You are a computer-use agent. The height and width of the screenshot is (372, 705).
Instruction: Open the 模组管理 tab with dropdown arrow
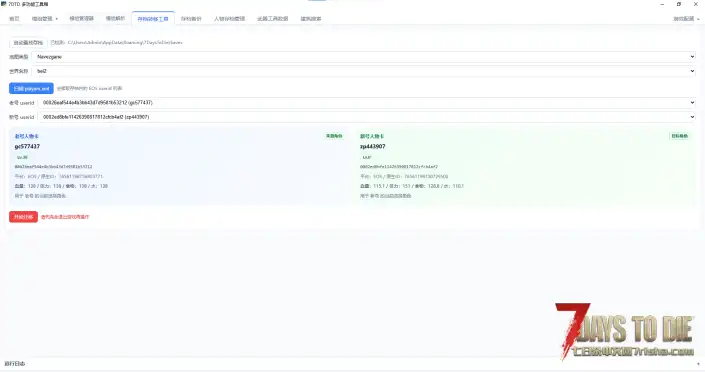(45, 18)
